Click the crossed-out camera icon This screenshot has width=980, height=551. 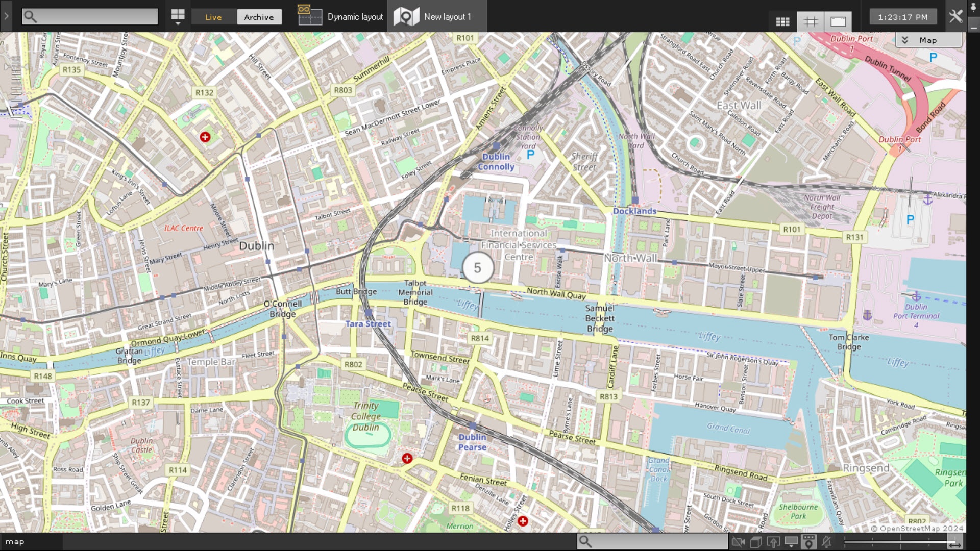tap(738, 542)
